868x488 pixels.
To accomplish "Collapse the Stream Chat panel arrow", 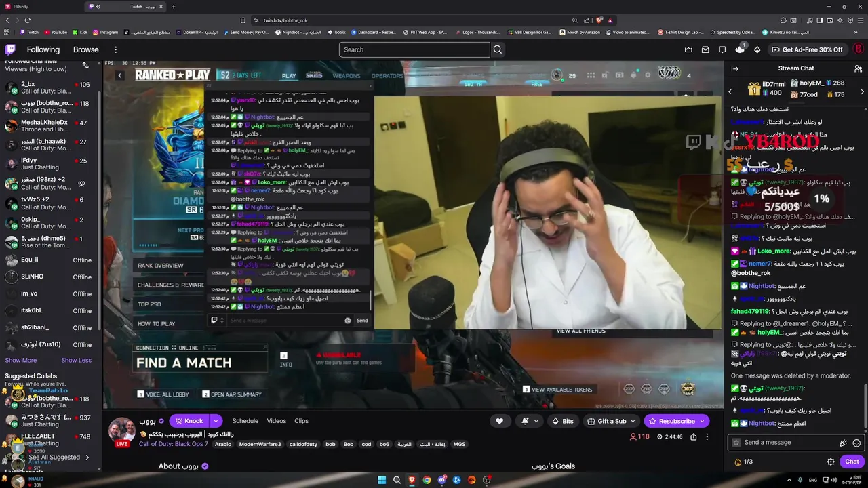I will 734,68.
